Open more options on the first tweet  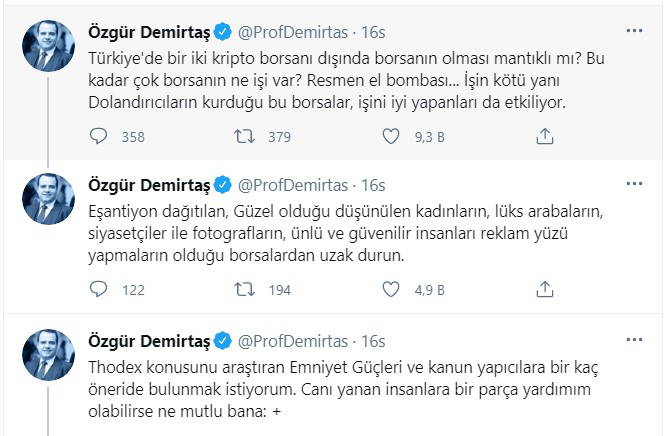pos(634,30)
